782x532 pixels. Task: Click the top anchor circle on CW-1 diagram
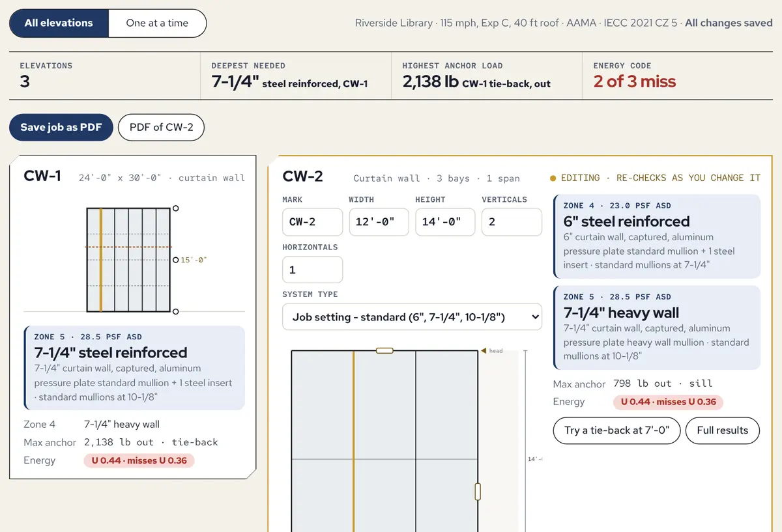pyautogui.click(x=175, y=208)
